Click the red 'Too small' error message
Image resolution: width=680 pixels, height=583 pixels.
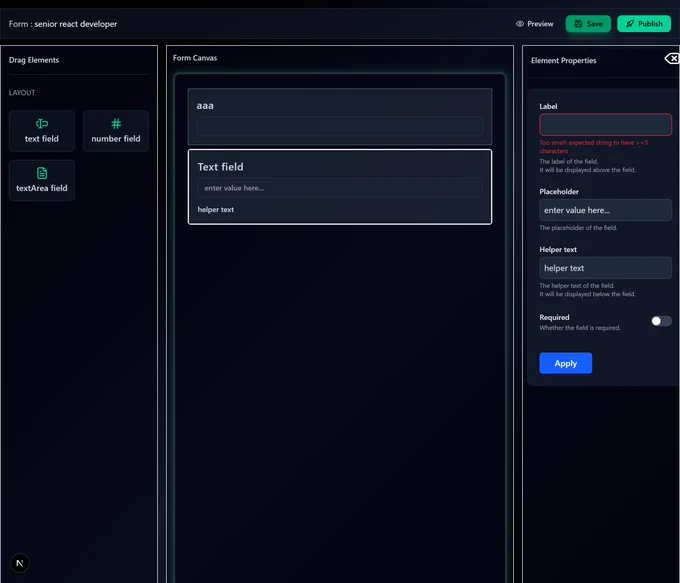593,147
